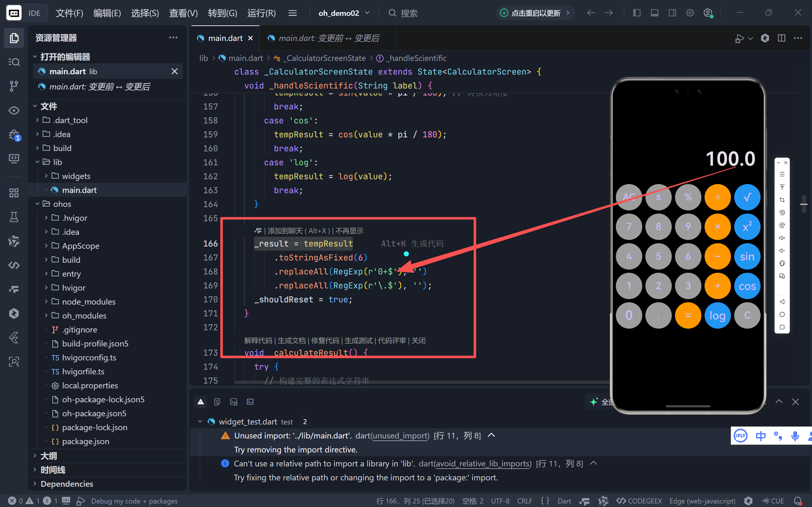Toggle the primary sidebar layout button
Image resolution: width=812 pixels, height=507 pixels.
636,13
